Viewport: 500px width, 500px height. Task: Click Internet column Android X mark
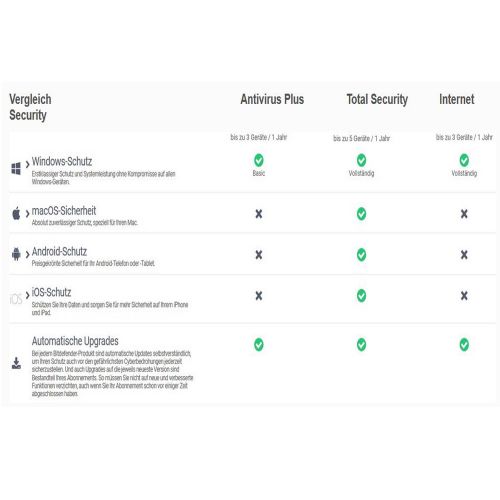(464, 255)
